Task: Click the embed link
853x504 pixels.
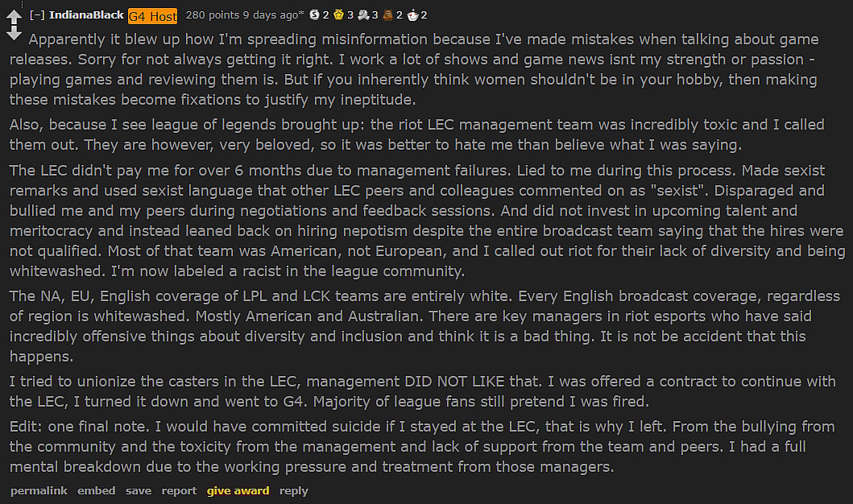Action: [x=96, y=490]
